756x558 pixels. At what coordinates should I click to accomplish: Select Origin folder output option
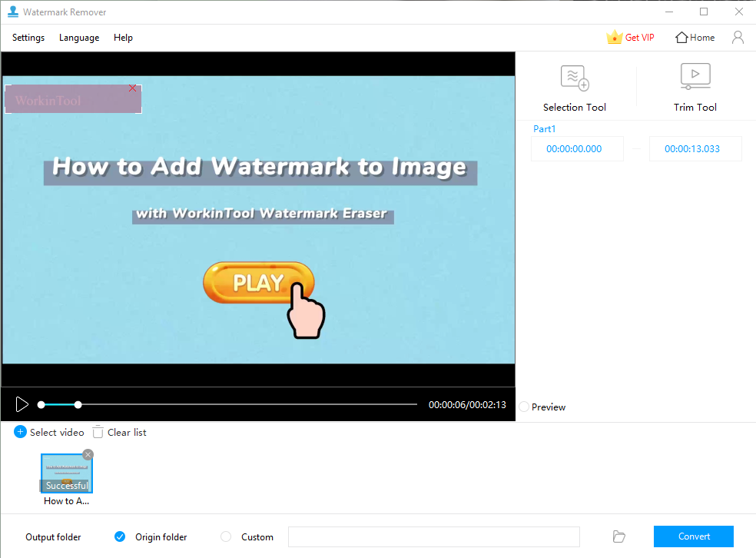tap(120, 536)
